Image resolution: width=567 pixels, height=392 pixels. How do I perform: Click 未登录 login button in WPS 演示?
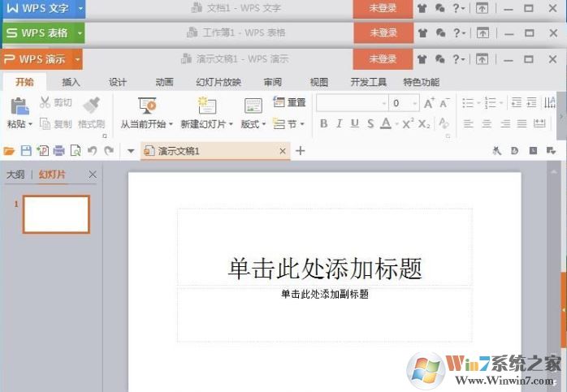click(383, 59)
